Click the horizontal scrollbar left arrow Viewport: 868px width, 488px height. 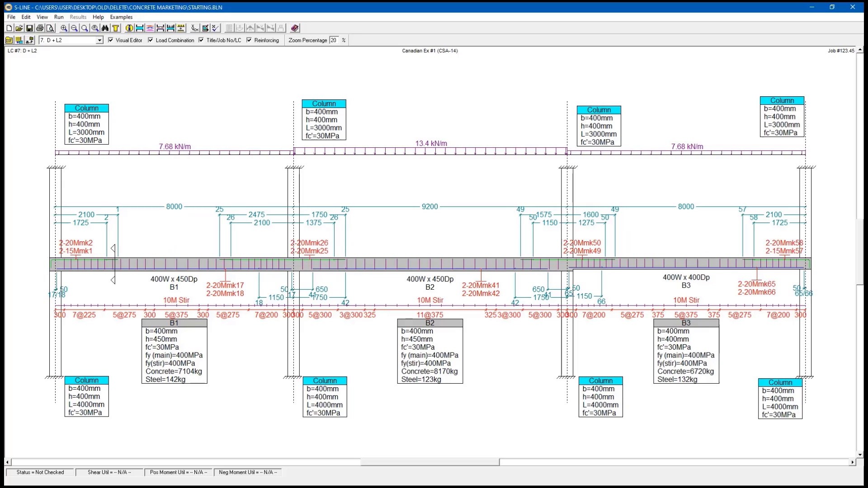8,462
